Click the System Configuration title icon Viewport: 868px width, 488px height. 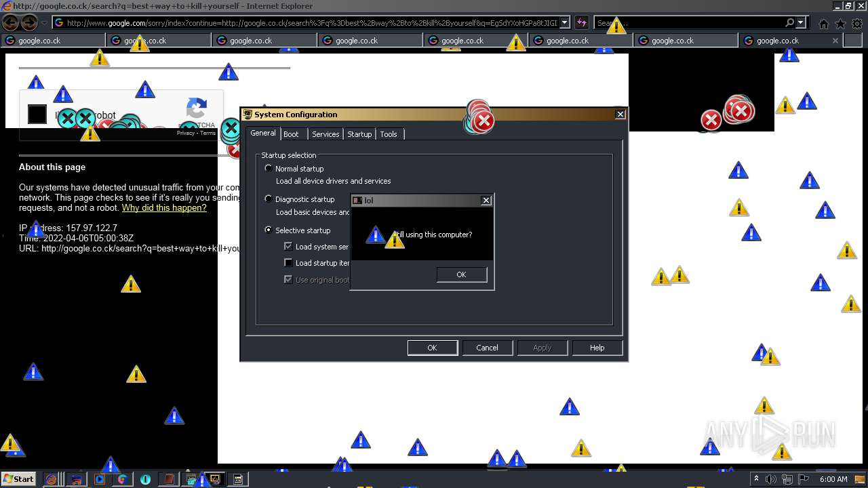pos(248,115)
